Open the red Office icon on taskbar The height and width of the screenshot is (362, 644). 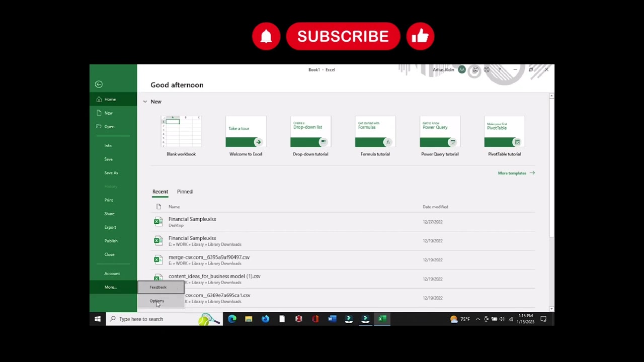[x=315, y=319]
